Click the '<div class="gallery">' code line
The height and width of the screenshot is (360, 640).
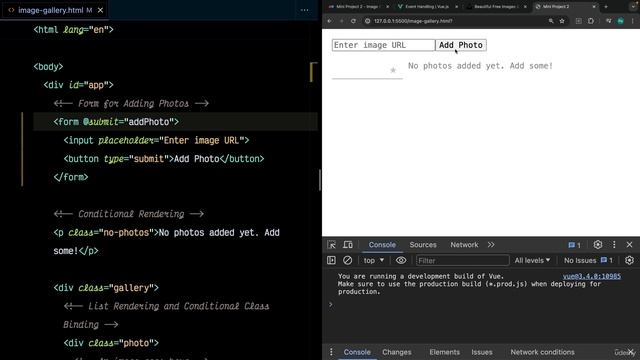[106, 288]
